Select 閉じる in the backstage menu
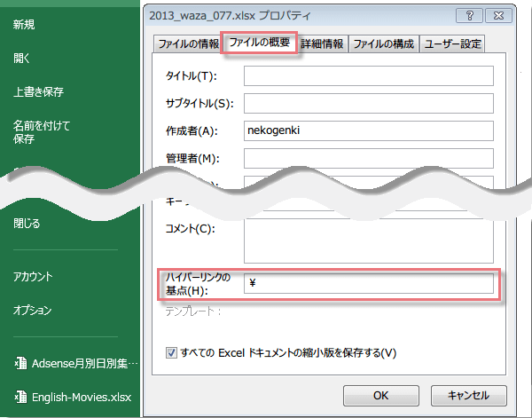This screenshot has width=532, height=418. (x=27, y=224)
